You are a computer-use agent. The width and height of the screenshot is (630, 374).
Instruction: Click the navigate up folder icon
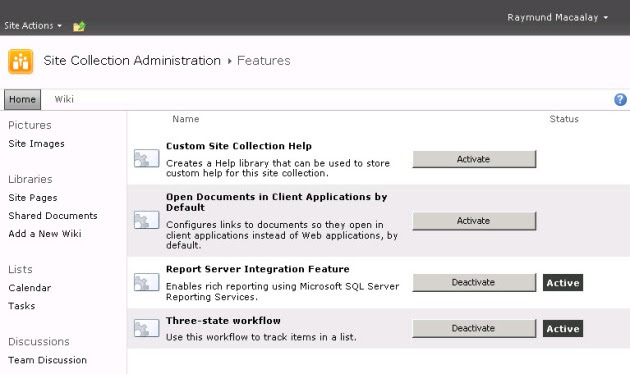(x=79, y=27)
